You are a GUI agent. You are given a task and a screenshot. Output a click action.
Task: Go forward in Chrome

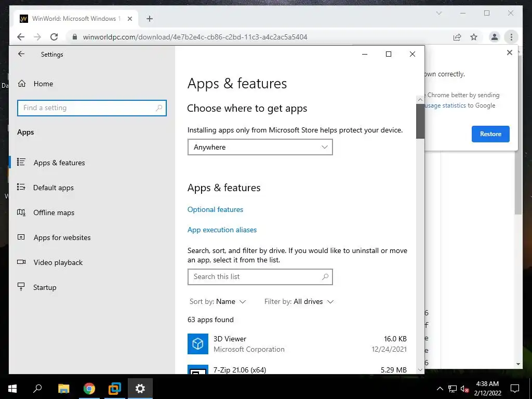coord(37,37)
